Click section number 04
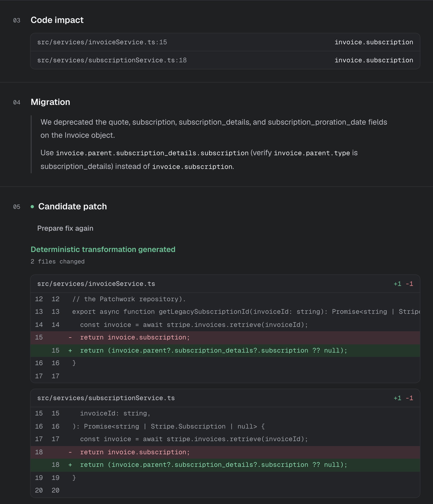The image size is (433, 504). pyautogui.click(x=17, y=102)
